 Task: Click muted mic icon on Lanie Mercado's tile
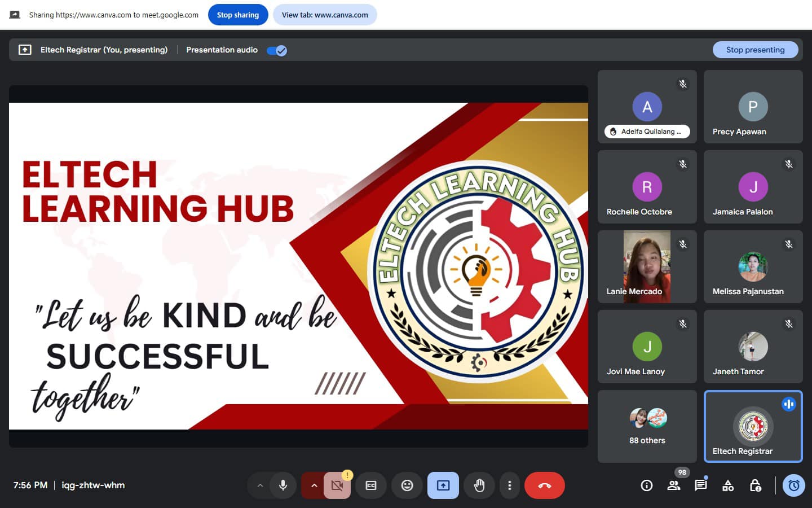(683, 244)
